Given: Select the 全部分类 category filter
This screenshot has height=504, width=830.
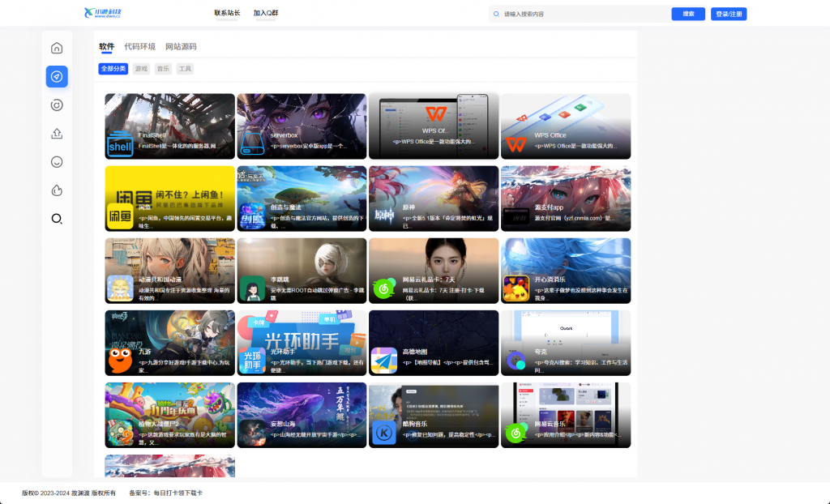Looking at the screenshot, I should click(113, 69).
